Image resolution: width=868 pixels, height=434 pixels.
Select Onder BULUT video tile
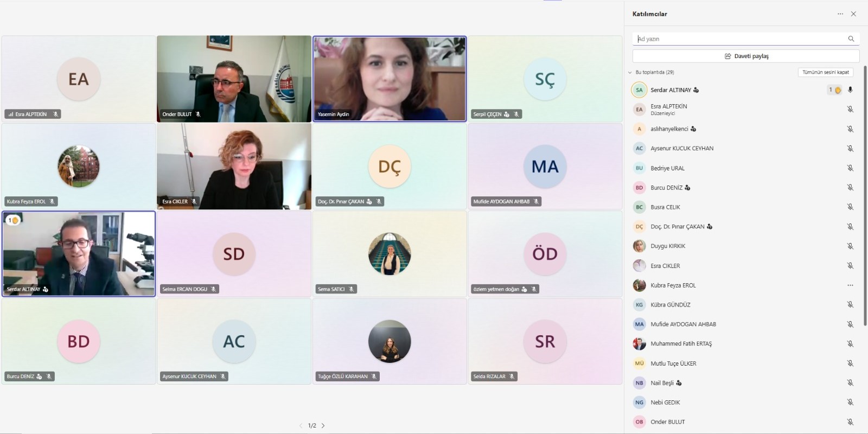pyautogui.click(x=234, y=79)
